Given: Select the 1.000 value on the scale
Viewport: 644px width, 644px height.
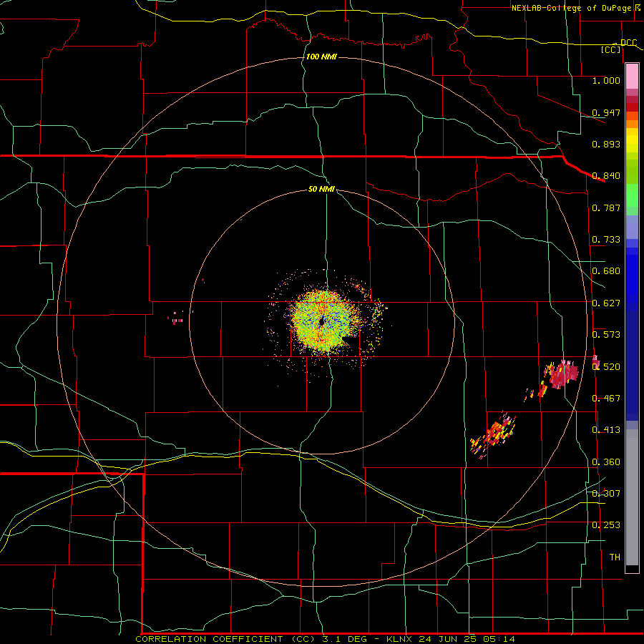Looking at the screenshot, I should tap(606, 80).
